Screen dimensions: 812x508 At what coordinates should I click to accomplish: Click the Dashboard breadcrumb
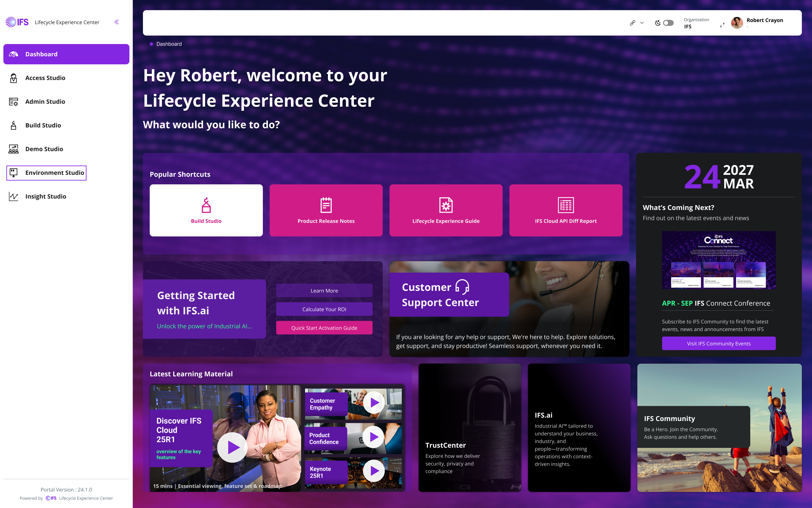169,44
